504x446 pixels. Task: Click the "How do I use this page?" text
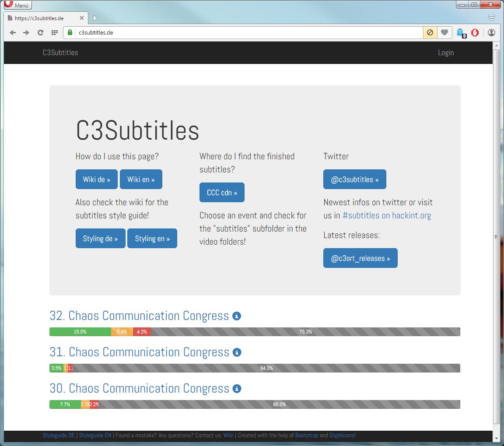point(117,156)
